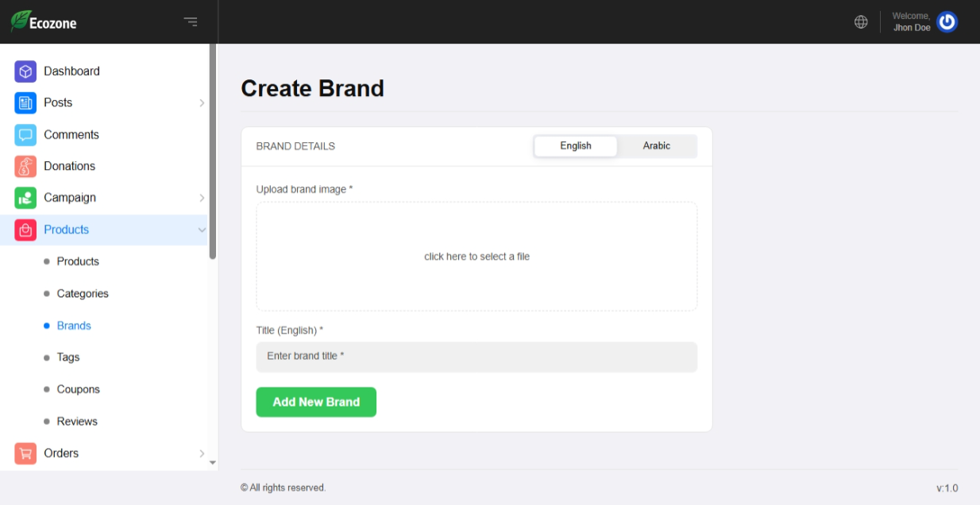Click the brand image upload area
Viewport: 980px width, 505px height.
coord(476,256)
